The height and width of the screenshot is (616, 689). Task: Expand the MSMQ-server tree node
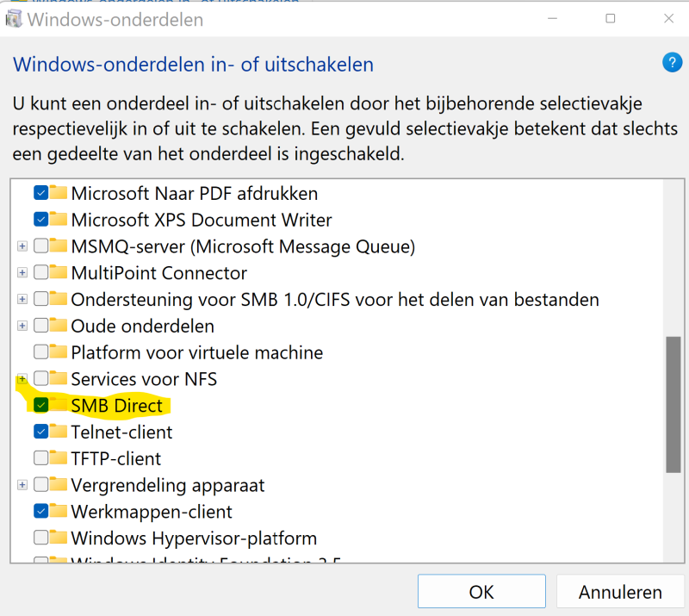coord(22,246)
